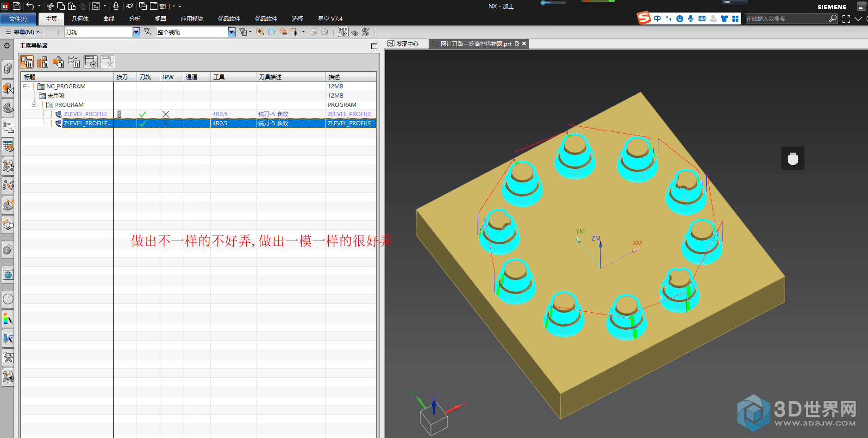Click the view triad cube in viewport

click(433, 419)
